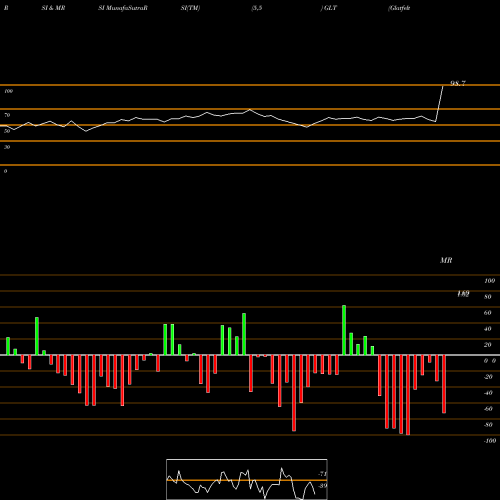Image resolution: width=500 pixels, height=500 pixels.
Task: Click the 30 level label on RSI axis
Action: pos(7,147)
